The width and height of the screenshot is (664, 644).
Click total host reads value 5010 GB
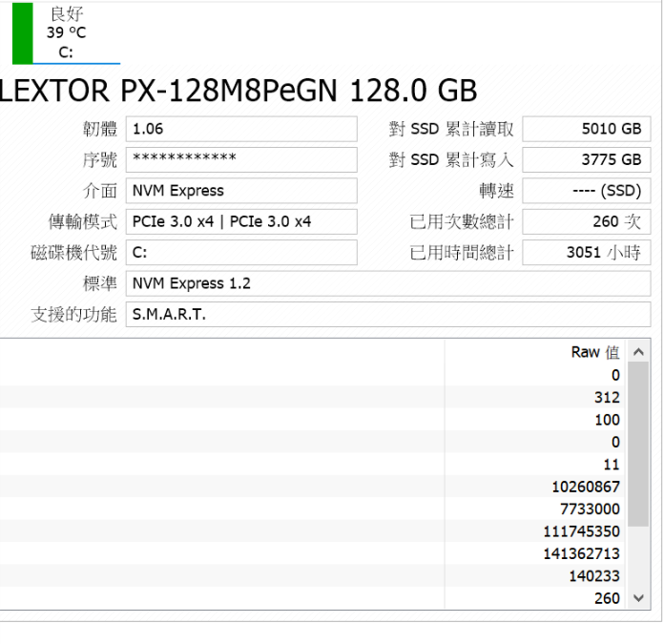(x=587, y=129)
